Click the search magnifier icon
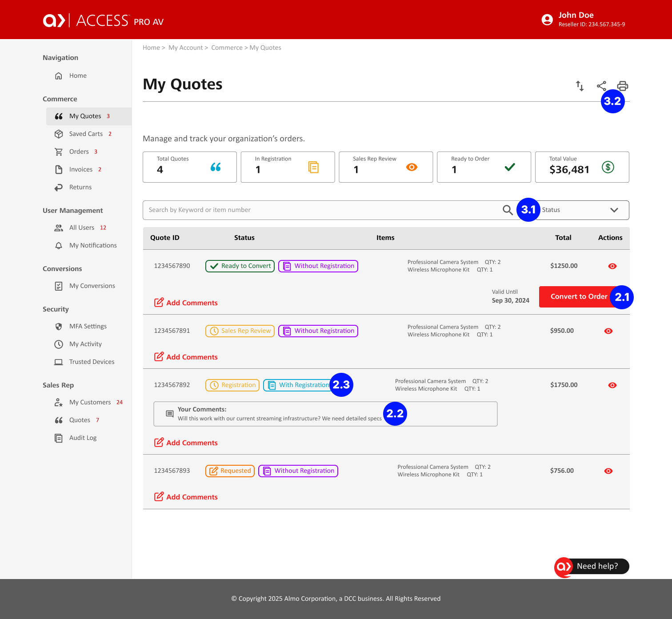Image resolution: width=672 pixels, height=619 pixels. coord(508,210)
